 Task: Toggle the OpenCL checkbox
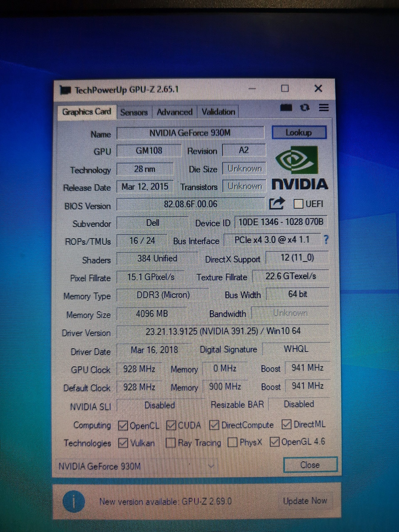pyautogui.click(x=123, y=426)
